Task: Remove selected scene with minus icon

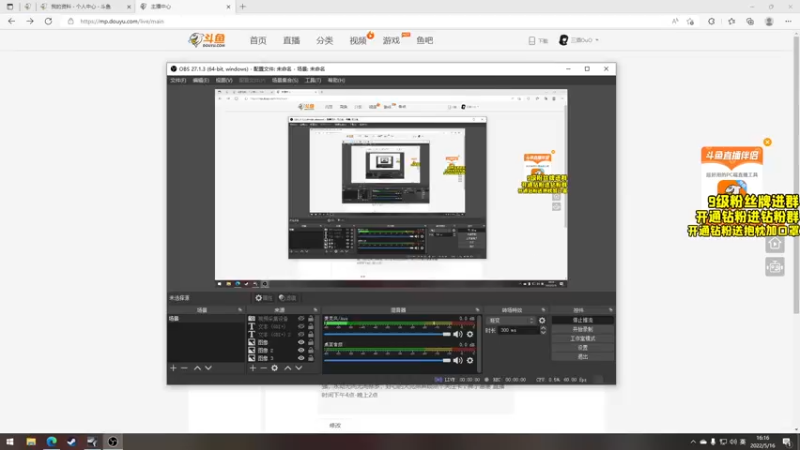Action: (184, 368)
